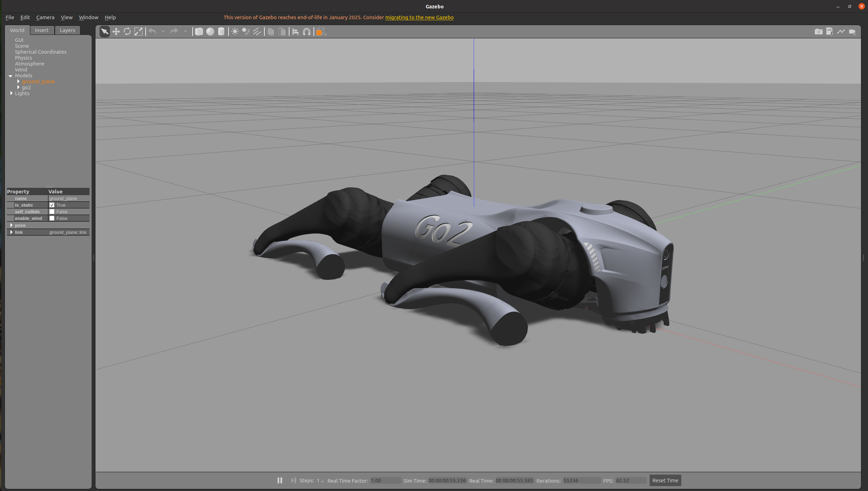Expand the go2 model node
This screenshot has height=491, width=868.
click(x=18, y=87)
